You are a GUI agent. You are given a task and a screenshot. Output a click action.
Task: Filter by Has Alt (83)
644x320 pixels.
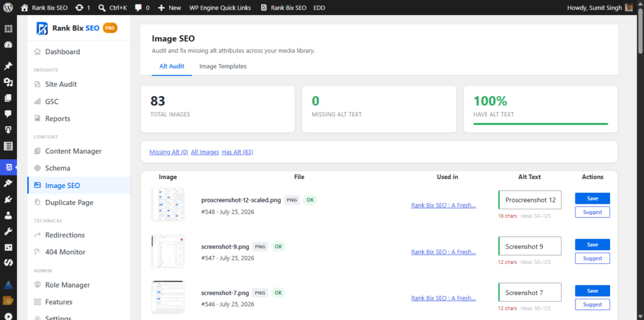[237, 152]
